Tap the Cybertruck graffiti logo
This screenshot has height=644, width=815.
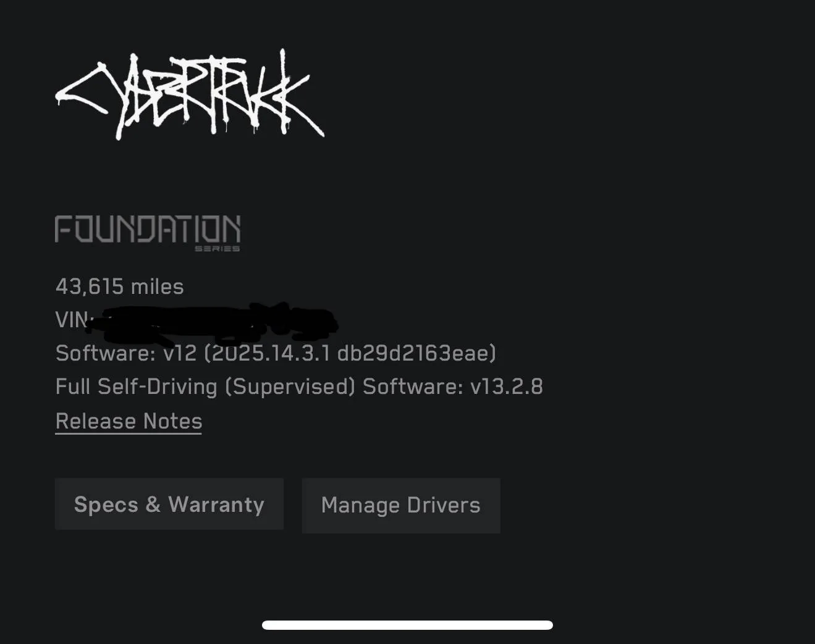click(x=190, y=94)
